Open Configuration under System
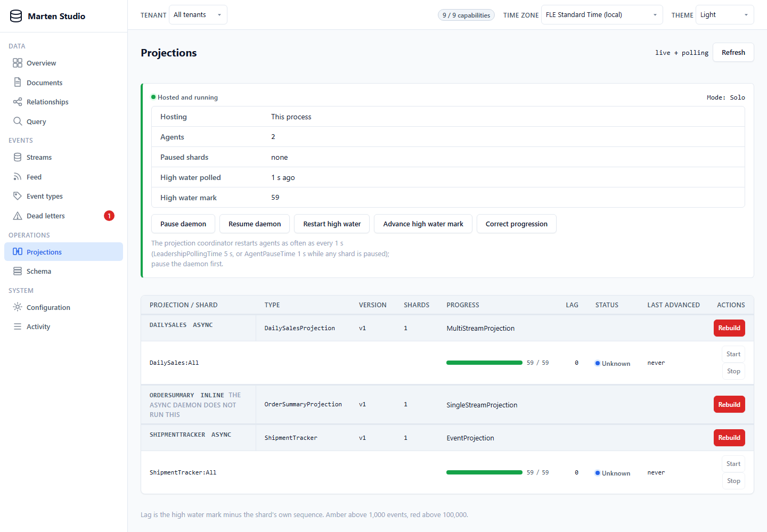Viewport: 767px width, 532px height. click(x=63, y=307)
